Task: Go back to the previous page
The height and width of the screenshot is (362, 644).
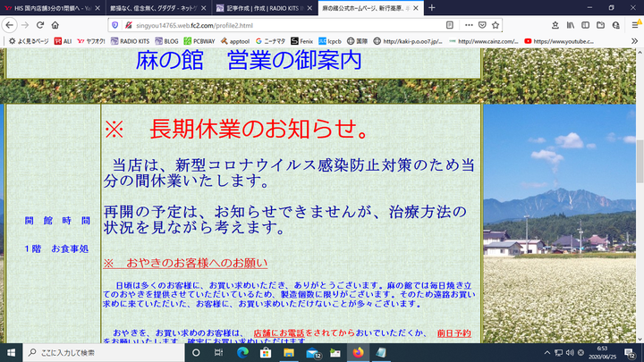Action: 10,25
